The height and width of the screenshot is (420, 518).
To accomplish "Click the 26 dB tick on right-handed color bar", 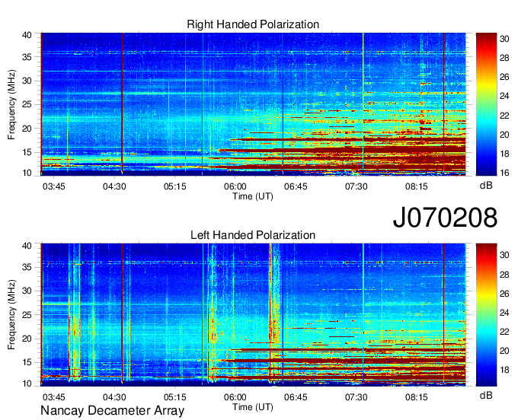I will click(504, 77).
